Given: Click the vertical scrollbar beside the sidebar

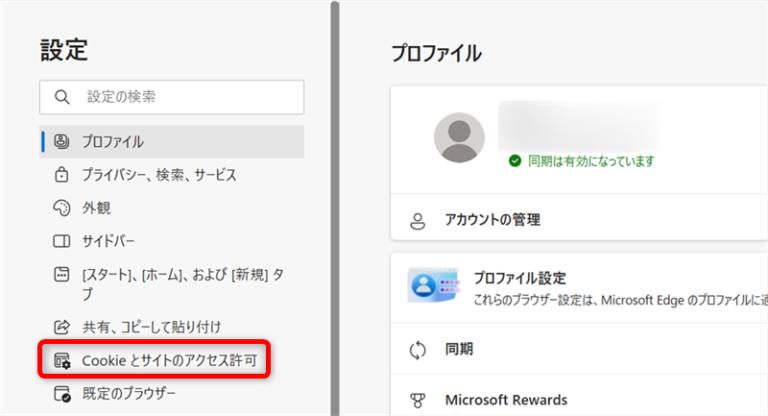Looking at the screenshot, I should point(336,200).
